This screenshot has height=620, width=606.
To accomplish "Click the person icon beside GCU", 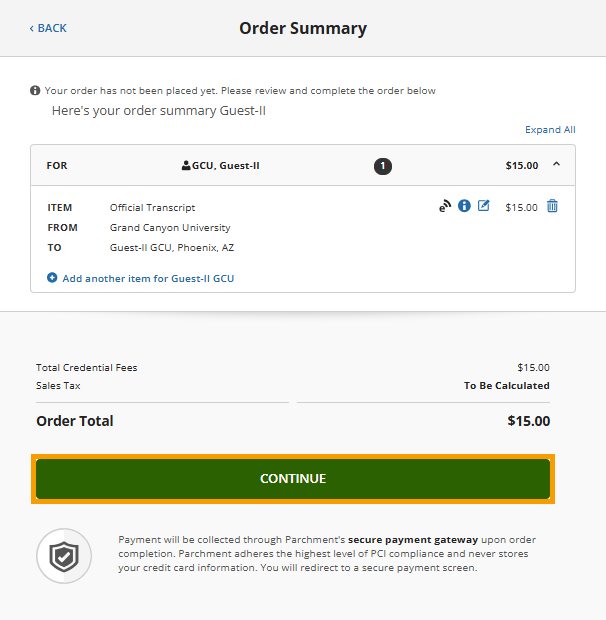I will [x=186, y=165].
